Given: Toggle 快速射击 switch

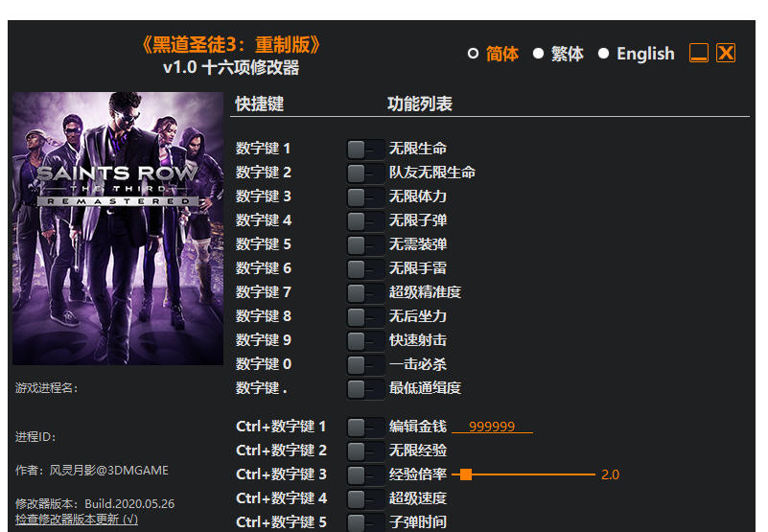Looking at the screenshot, I should (365, 341).
